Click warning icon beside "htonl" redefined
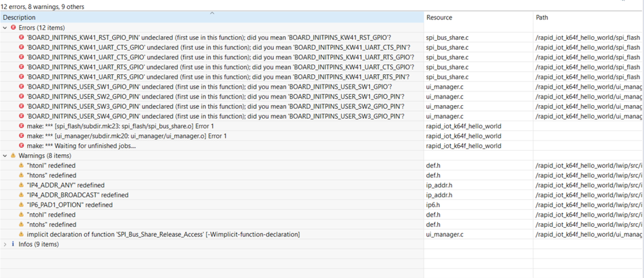 pyautogui.click(x=22, y=166)
